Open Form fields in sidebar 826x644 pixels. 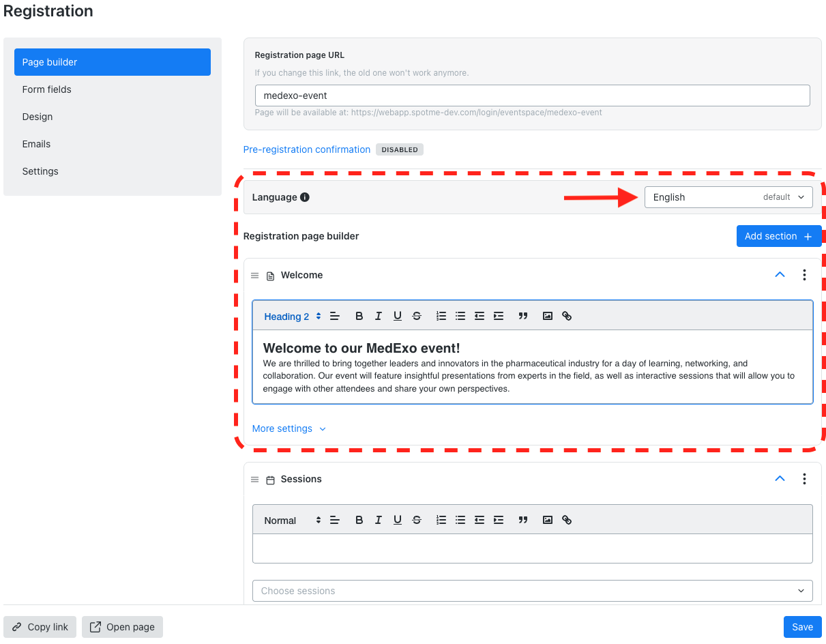point(113,89)
